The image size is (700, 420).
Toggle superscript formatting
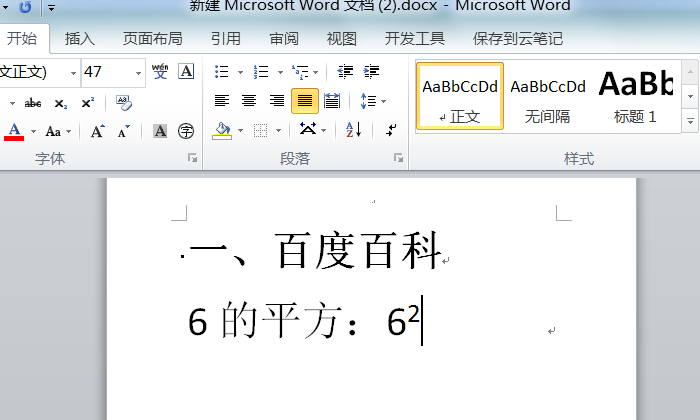tap(88, 103)
